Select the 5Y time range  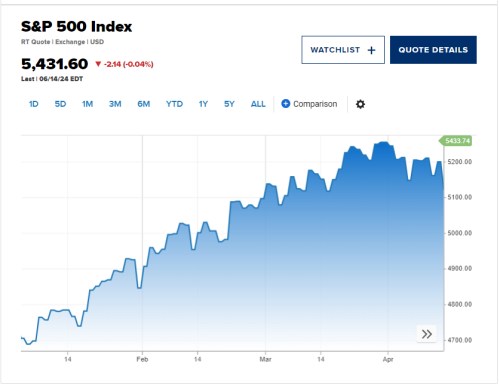229,104
